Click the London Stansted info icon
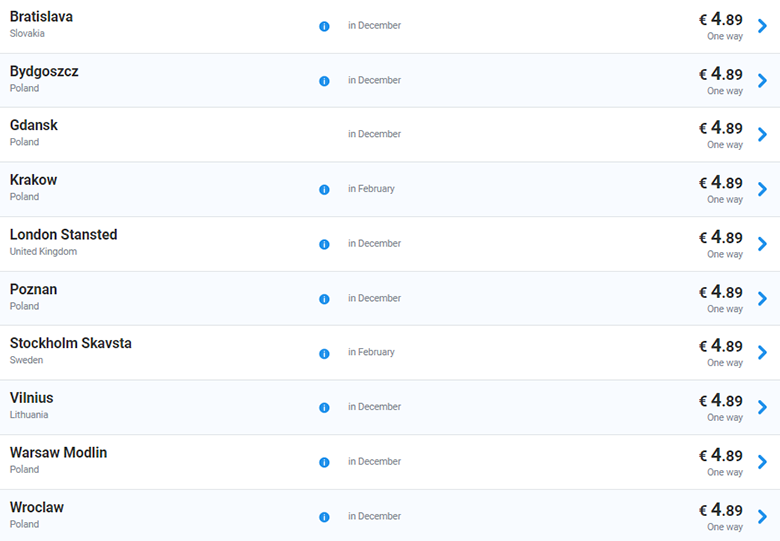 click(x=324, y=244)
